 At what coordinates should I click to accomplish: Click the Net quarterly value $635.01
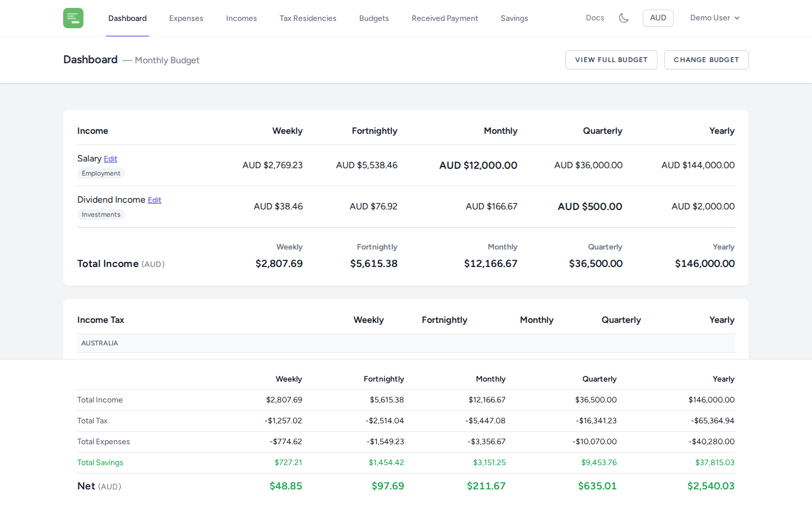(597, 486)
